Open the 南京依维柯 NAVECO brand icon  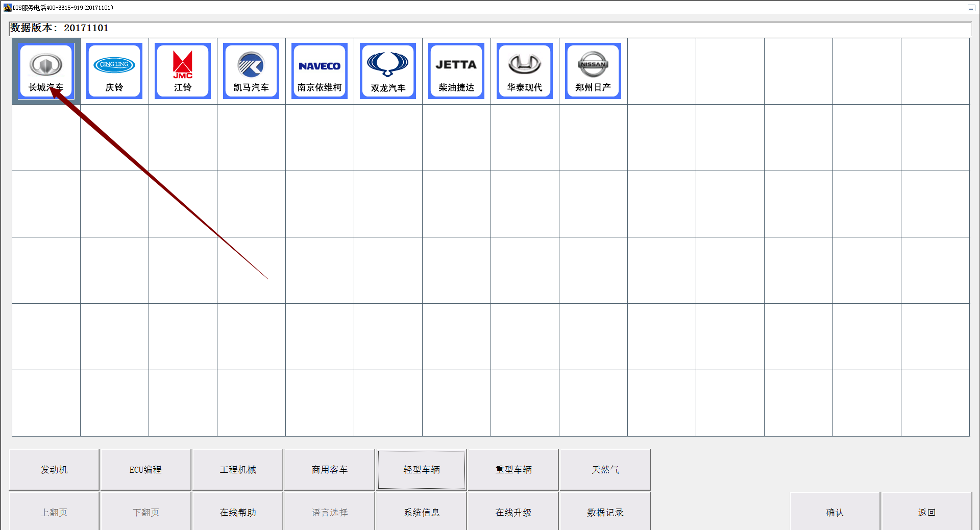320,71
